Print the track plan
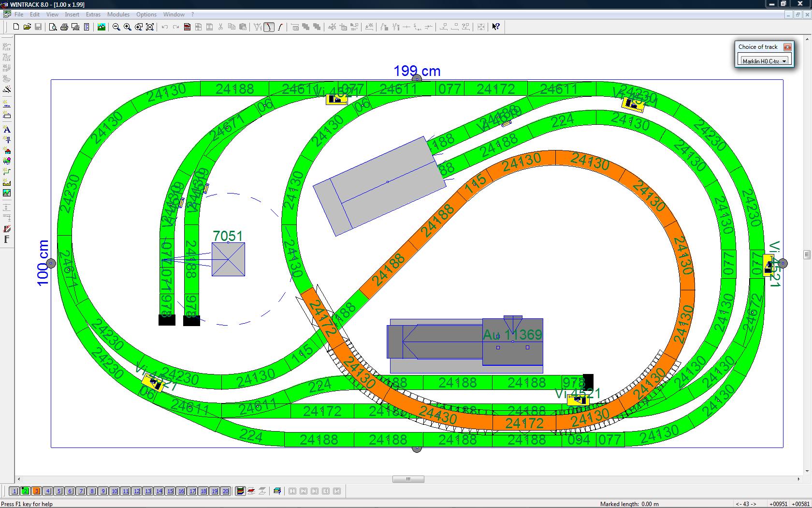The width and height of the screenshot is (812, 508). coord(64,27)
